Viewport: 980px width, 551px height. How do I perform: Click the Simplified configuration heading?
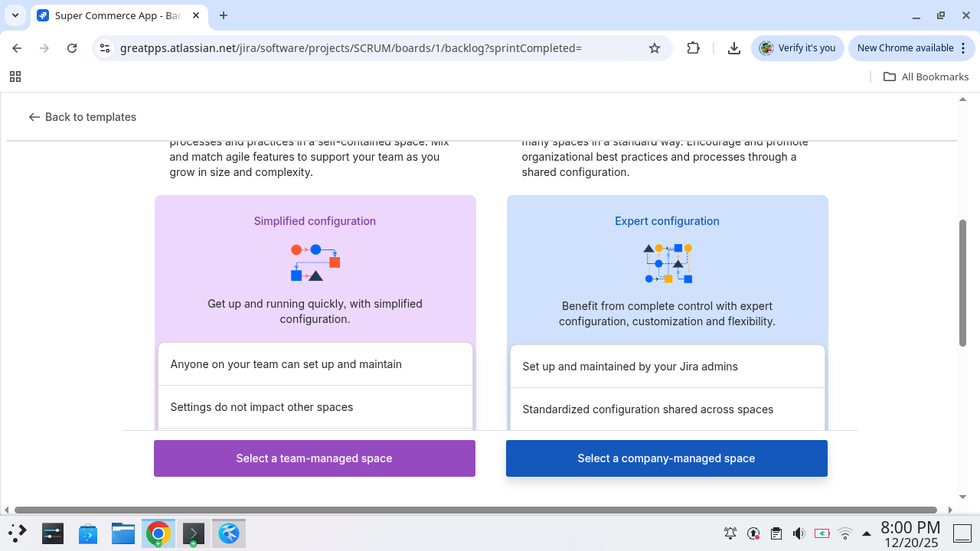(x=315, y=221)
